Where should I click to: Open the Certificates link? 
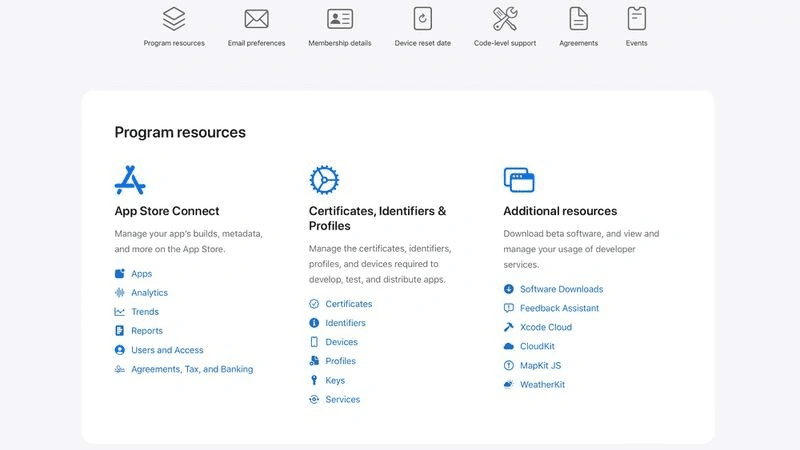point(348,304)
